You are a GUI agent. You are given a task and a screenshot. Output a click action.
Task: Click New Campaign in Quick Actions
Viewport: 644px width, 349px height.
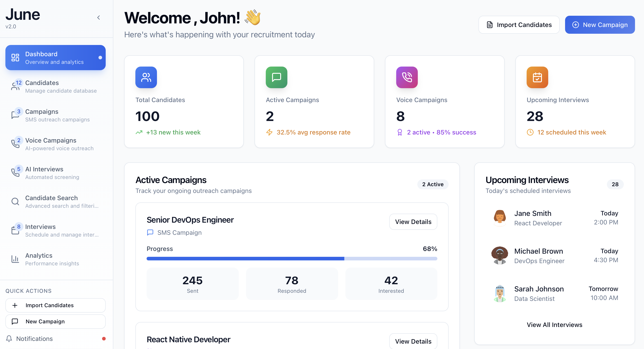[56, 322]
